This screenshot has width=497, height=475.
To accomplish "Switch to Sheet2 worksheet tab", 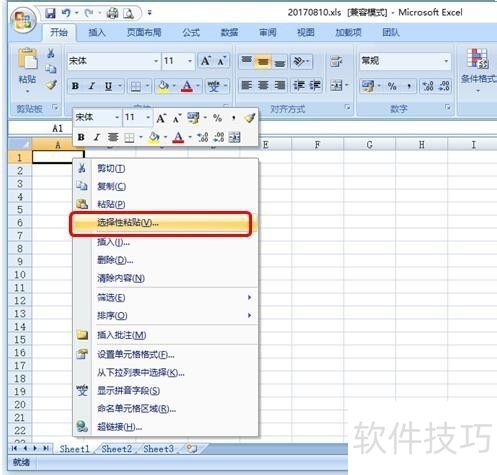I will tap(117, 449).
